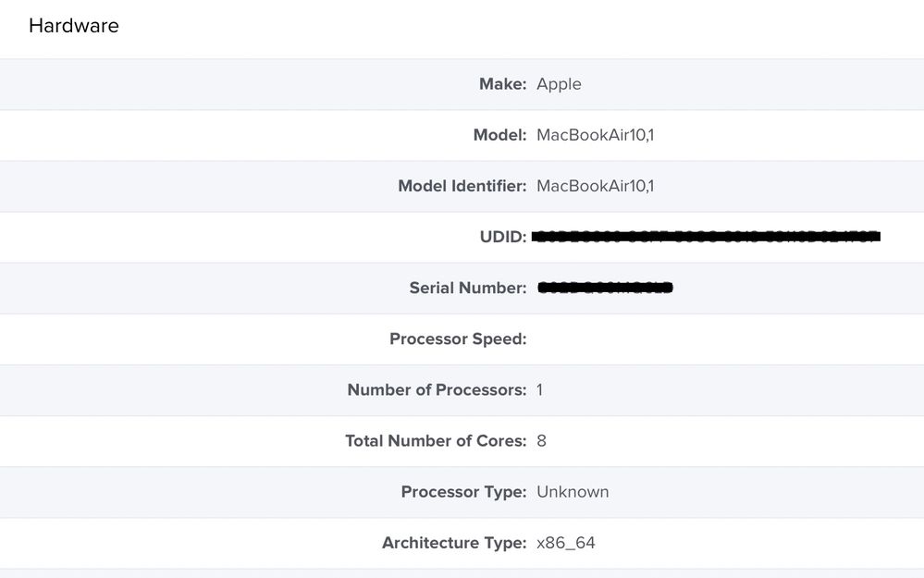Click the Processor Speed label
This screenshot has height=578, width=924.
(x=458, y=338)
